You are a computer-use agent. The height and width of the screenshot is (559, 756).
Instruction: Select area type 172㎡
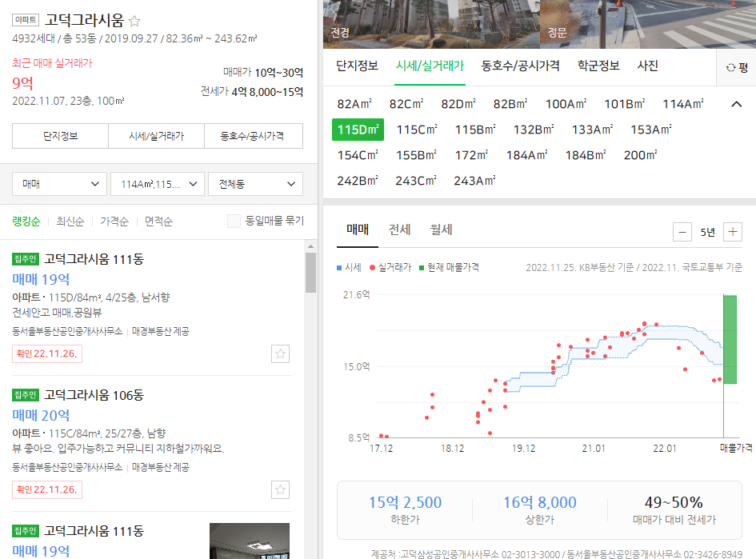[471, 155]
